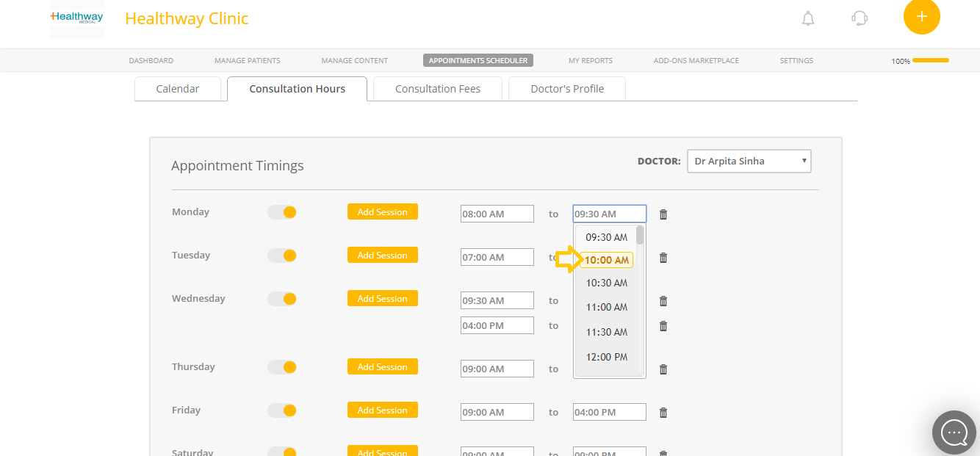Open Friday start time 09:00 AM field
The height and width of the screenshot is (456, 980).
[x=497, y=412]
